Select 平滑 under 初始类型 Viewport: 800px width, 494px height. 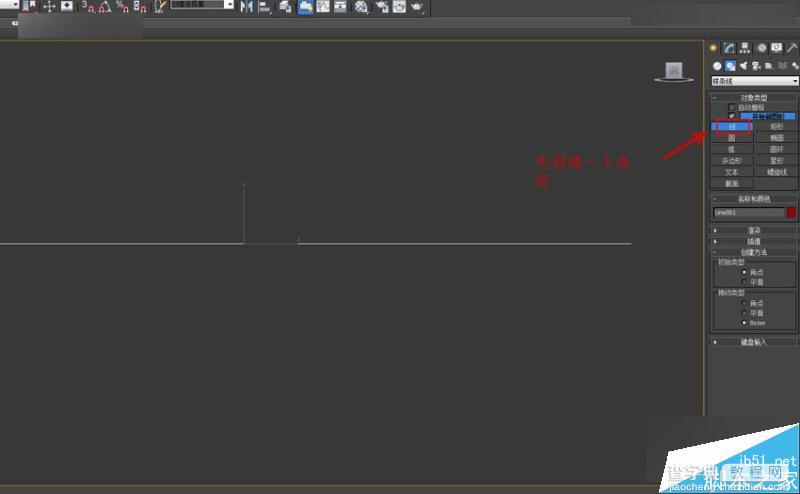(x=744, y=282)
